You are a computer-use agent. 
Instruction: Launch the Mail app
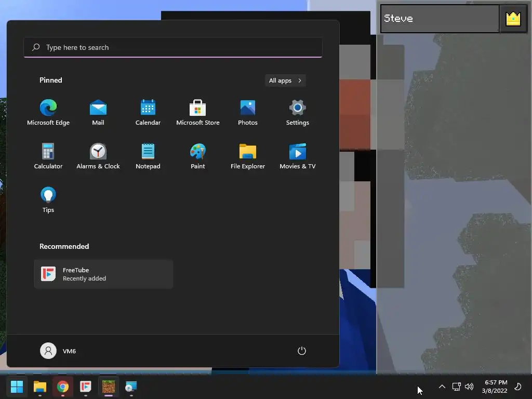pyautogui.click(x=98, y=113)
